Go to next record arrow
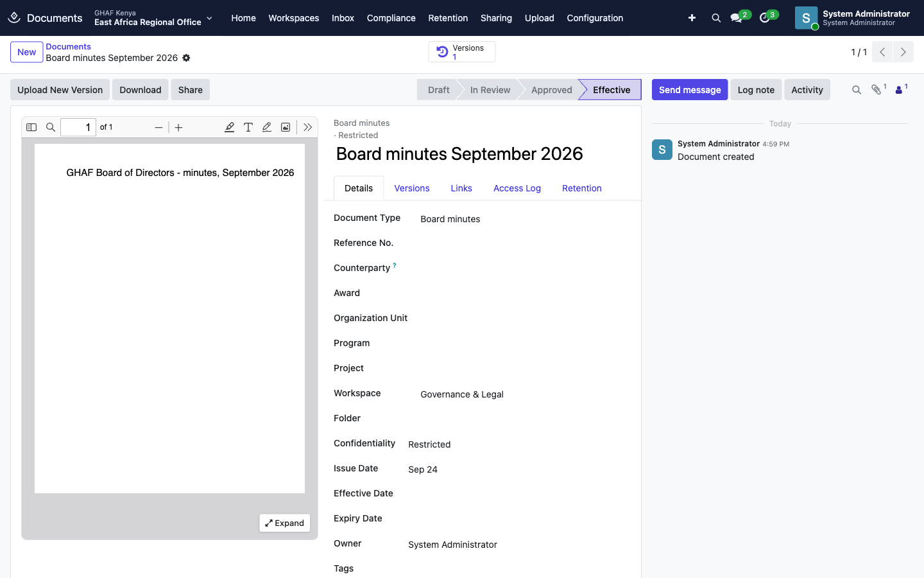The width and height of the screenshot is (924, 578). pyautogui.click(x=903, y=52)
